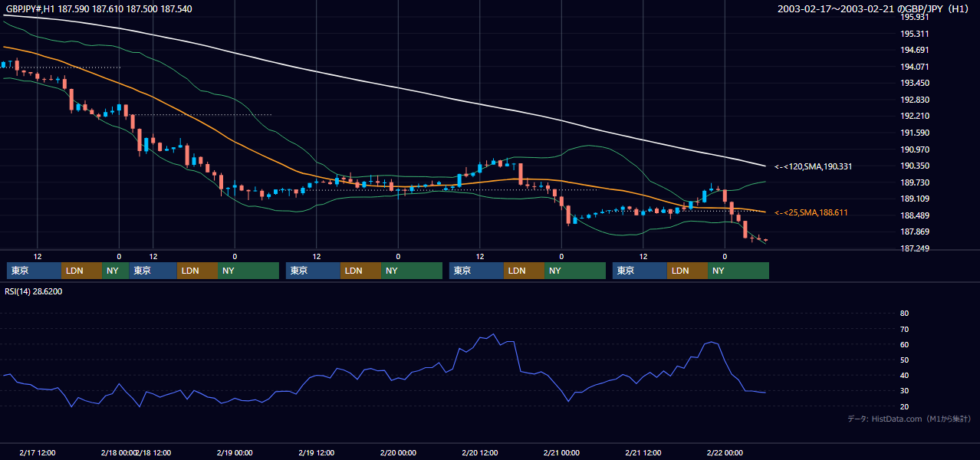Click the 2003-02-17～2003-02-21 GBP/JPY chart title
Viewport: 980px width, 460px height.
873,8
